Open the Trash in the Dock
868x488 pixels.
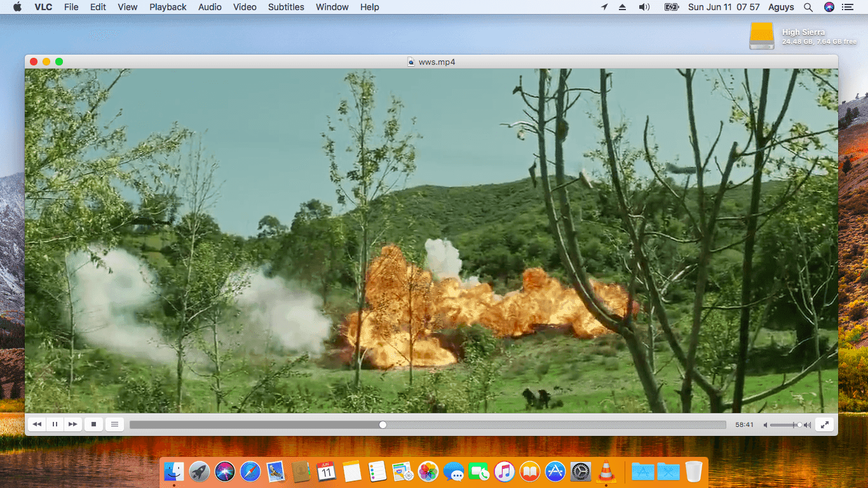[694, 471]
